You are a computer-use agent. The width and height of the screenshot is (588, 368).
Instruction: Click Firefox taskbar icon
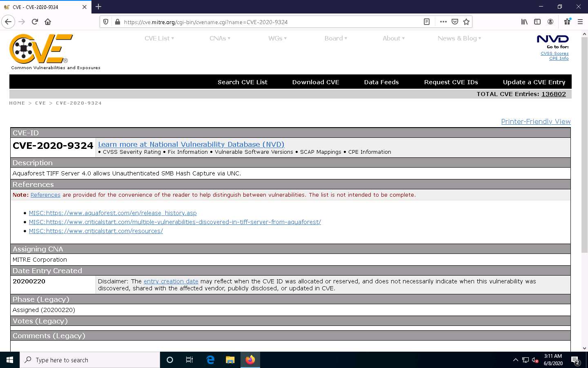[x=250, y=360]
